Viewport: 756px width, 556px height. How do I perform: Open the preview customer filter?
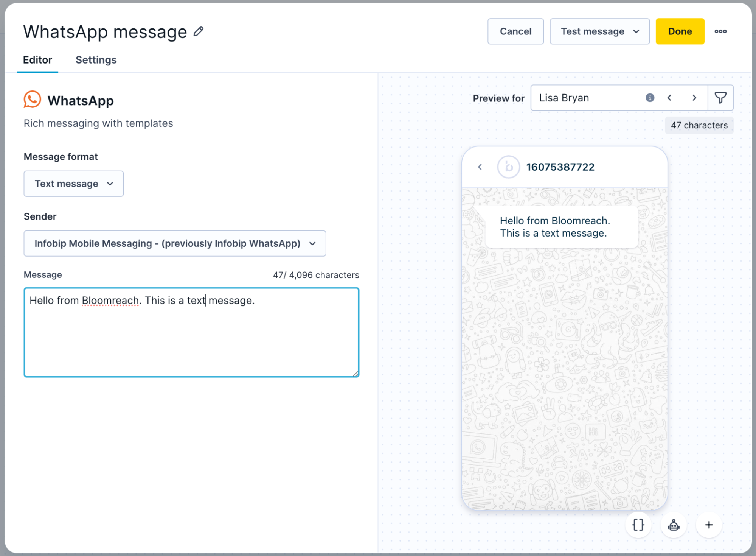pyautogui.click(x=720, y=98)
